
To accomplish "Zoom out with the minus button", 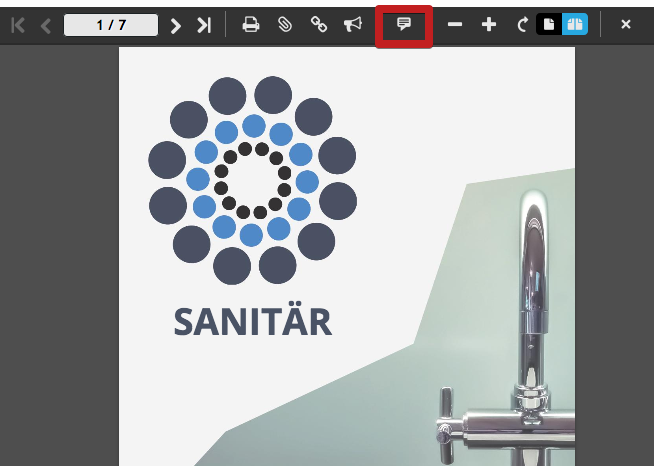I will pos(455,25).
